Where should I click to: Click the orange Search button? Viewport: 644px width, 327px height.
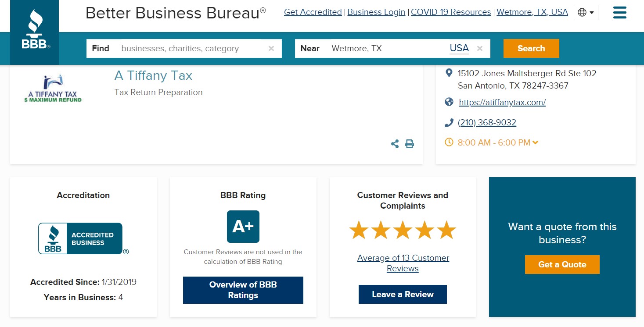(x=531, y=48)
